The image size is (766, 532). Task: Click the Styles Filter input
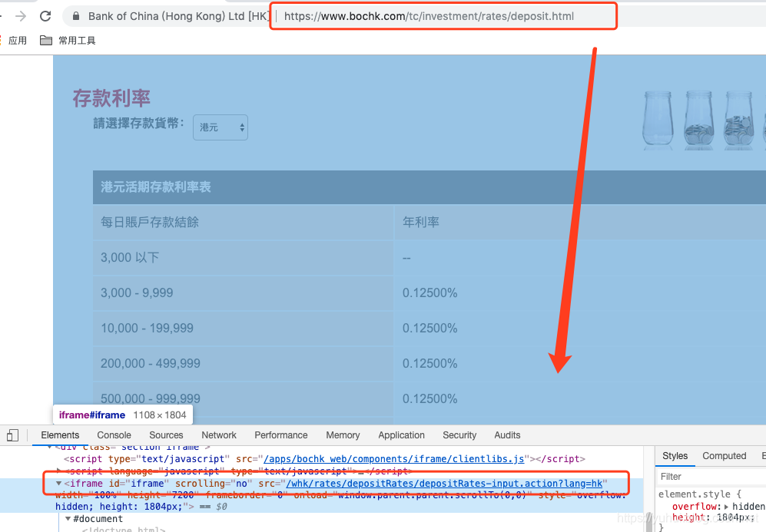[x=711, y=477]
